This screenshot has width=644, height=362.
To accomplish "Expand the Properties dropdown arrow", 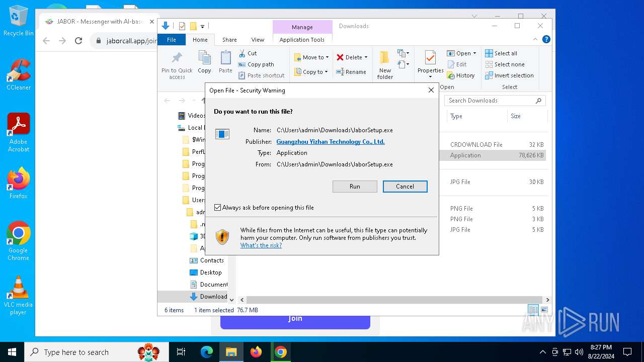I will click(430, 77).
